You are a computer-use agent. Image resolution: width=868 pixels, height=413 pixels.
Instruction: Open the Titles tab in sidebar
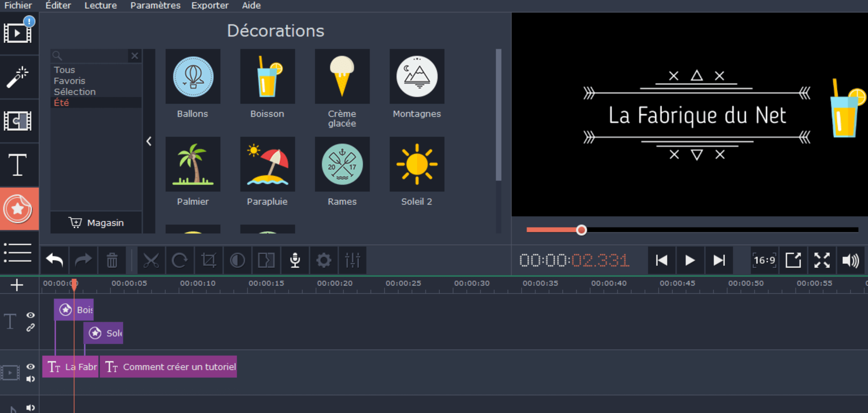(18, 165)
